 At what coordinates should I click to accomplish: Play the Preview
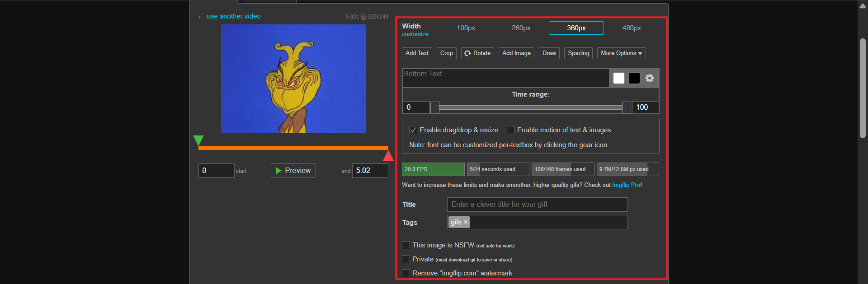click(x=293, y=171)
